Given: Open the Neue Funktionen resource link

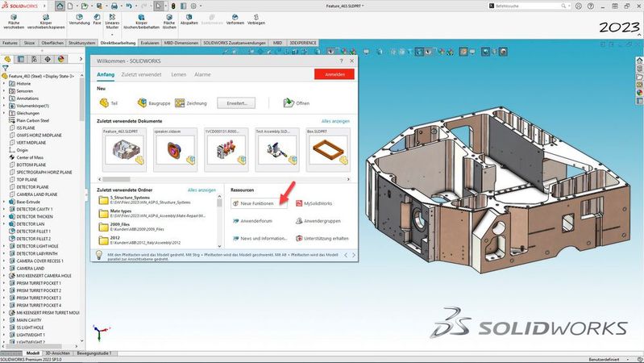Looking at the screenshot, I should [x=259, y=203].
